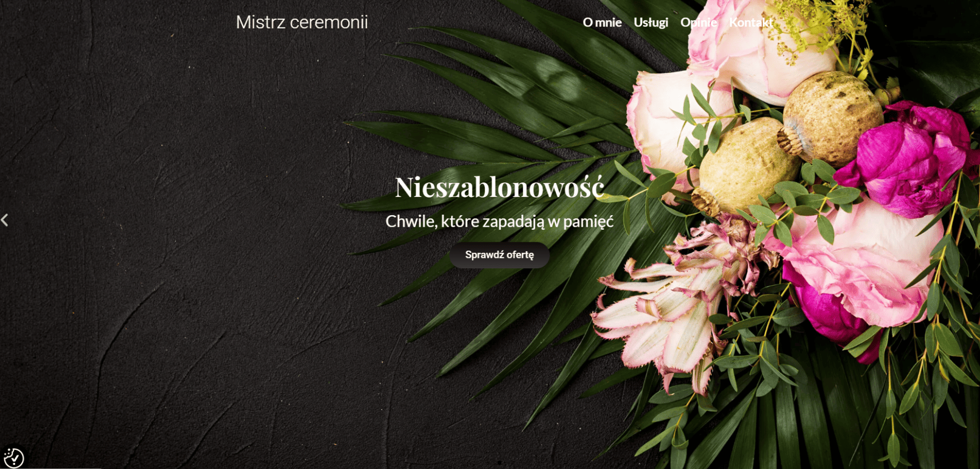This screenshot has width=980, height=469.
Task: Go to the Kontakt page
Action: 751,22
